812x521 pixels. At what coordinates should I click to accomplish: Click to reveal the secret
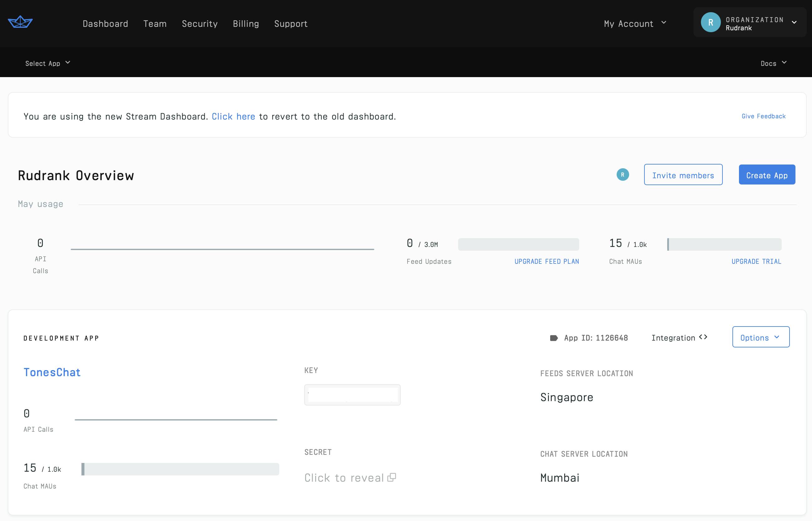344,478
